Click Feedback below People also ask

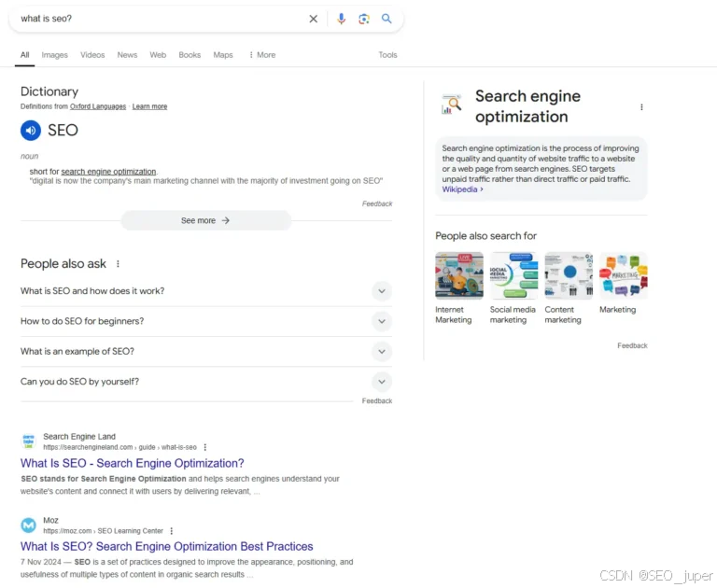point(377,401)
